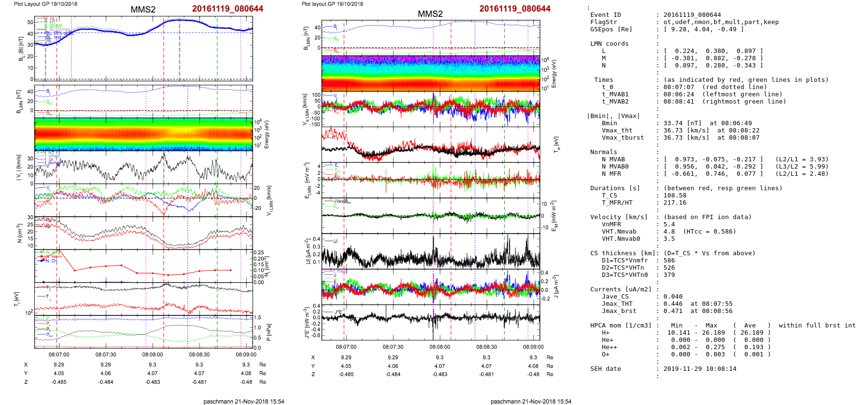Click the paschmann footer under the left plot
Image resolution: width=868 pixels, height=405 pixels.
coord(243,401)
